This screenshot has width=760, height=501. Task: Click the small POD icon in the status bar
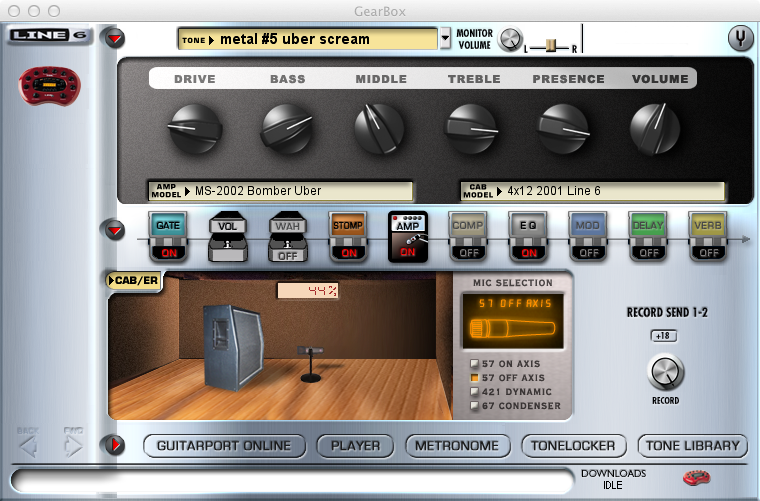point(697,478)
